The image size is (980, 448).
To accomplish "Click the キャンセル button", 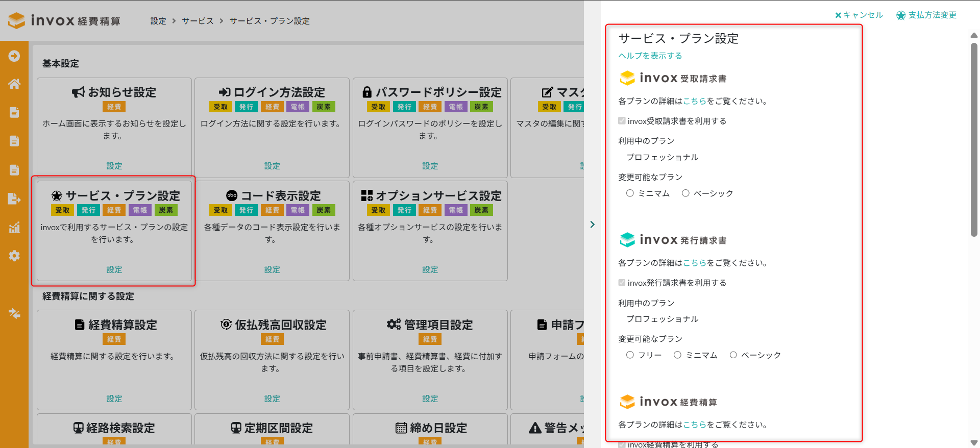I will (x=859, y=15).
